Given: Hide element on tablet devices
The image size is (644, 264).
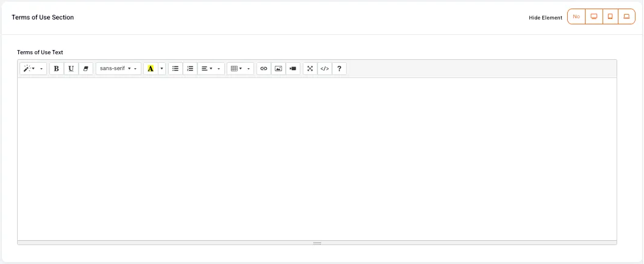Looking at the screenshot, I should [x=610, y=16].
